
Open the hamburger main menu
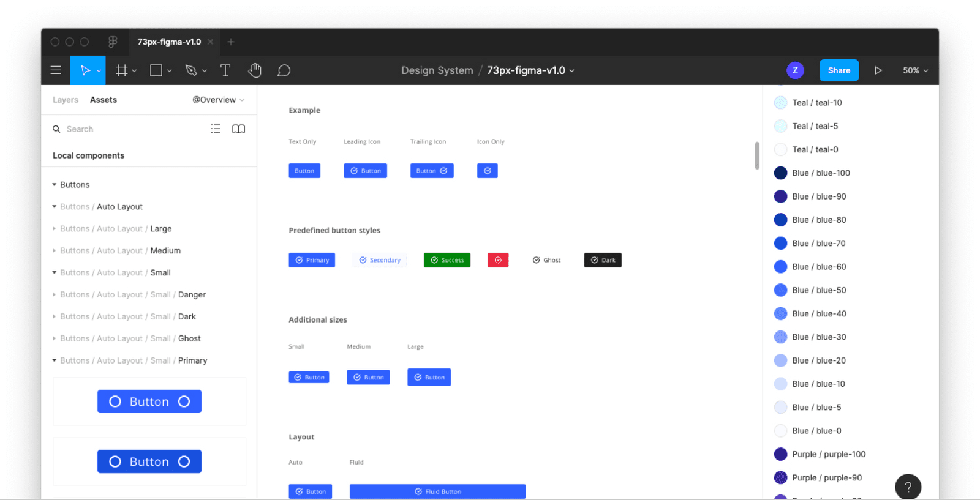(56, 70)
